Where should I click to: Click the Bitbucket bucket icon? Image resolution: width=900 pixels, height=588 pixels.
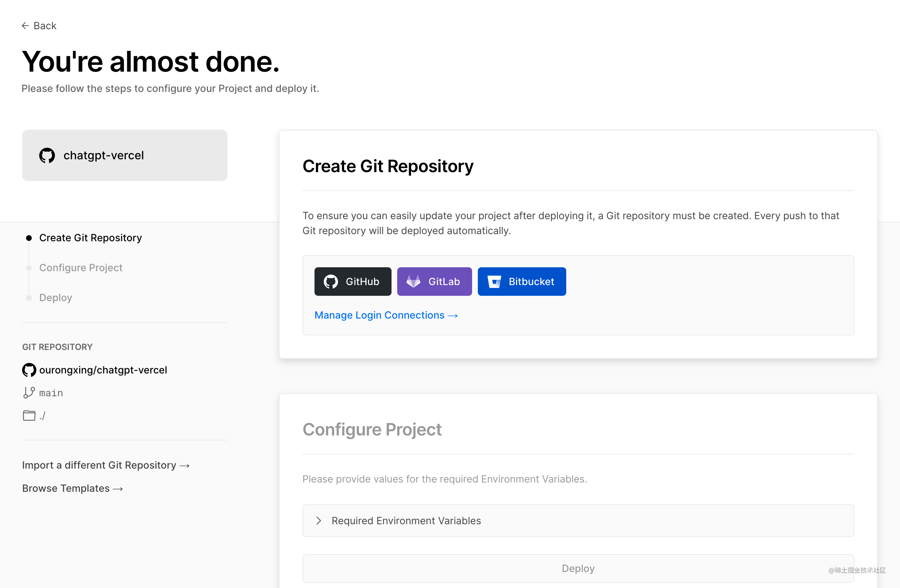pos(494,282)
